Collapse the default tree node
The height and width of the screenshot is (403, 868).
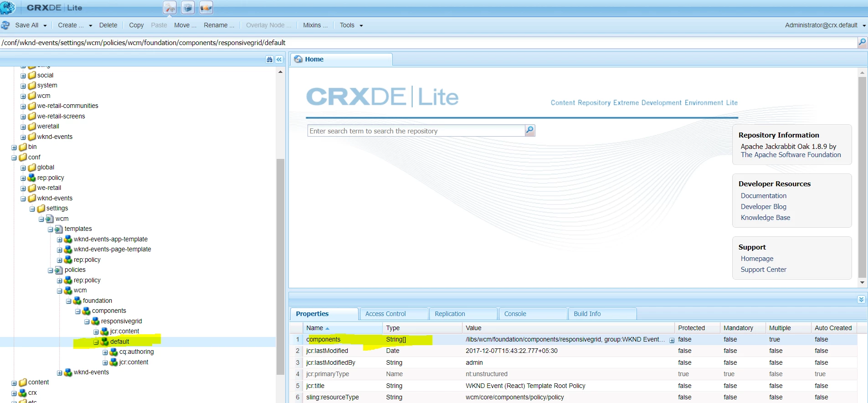(x=96, y=342)
